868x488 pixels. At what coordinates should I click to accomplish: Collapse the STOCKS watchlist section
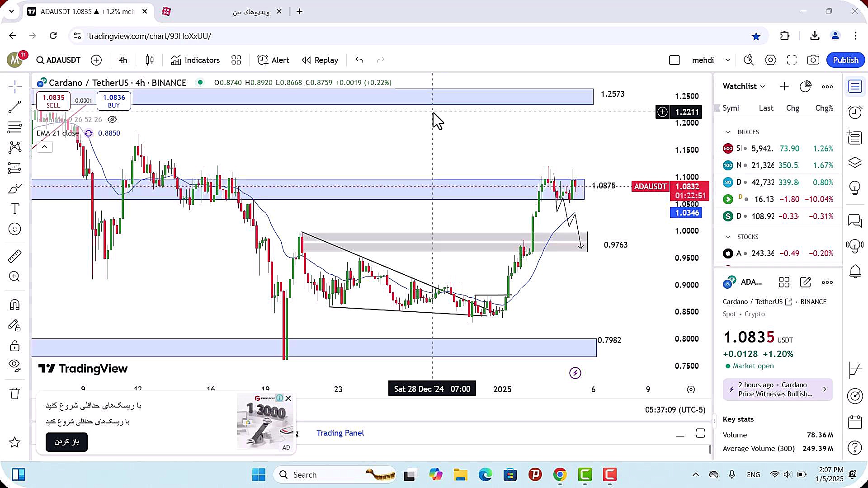point(728,237)
